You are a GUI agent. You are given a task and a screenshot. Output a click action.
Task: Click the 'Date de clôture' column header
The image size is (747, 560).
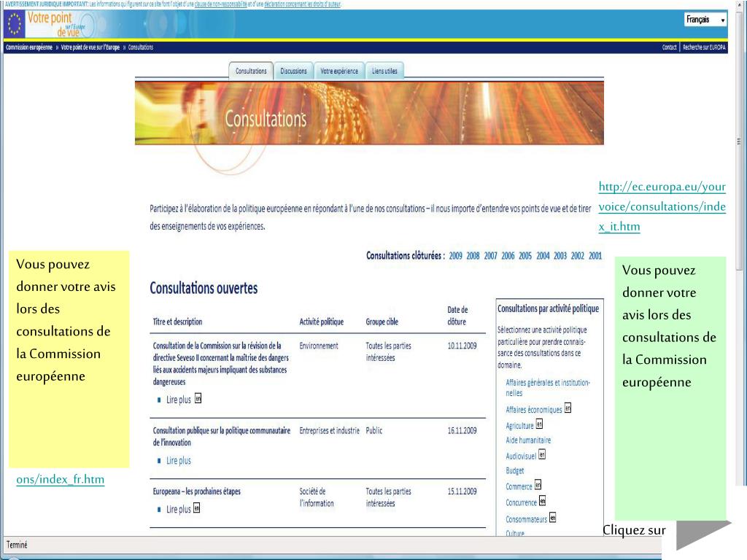457,315
